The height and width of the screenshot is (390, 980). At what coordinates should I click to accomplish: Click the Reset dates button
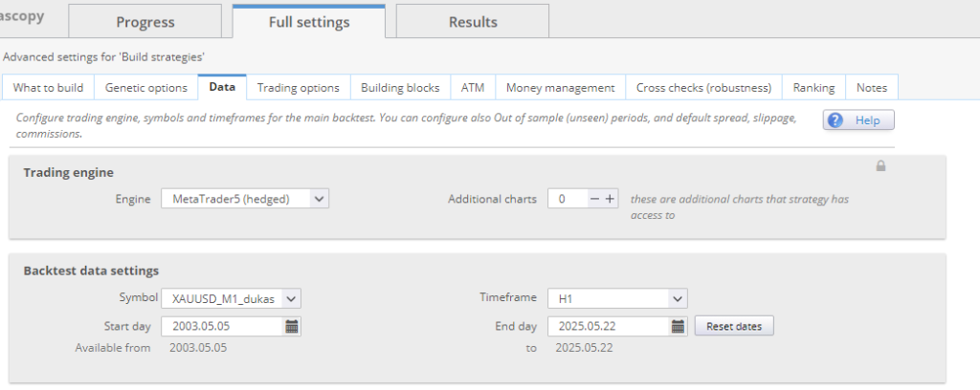734,326
